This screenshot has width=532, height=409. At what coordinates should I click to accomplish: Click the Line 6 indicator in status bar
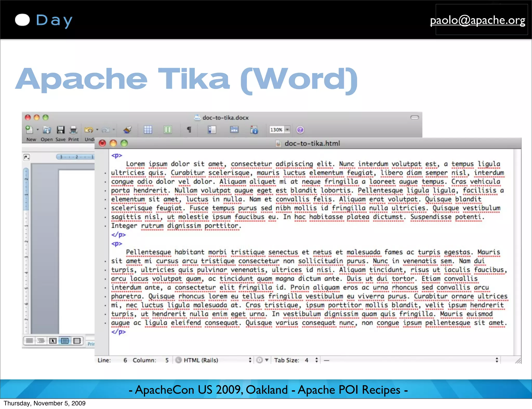112,360
